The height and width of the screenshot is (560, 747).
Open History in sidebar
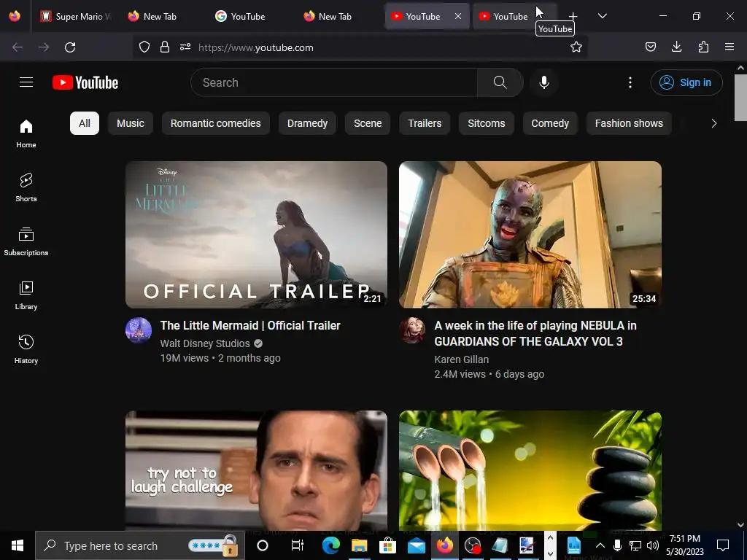26,349
